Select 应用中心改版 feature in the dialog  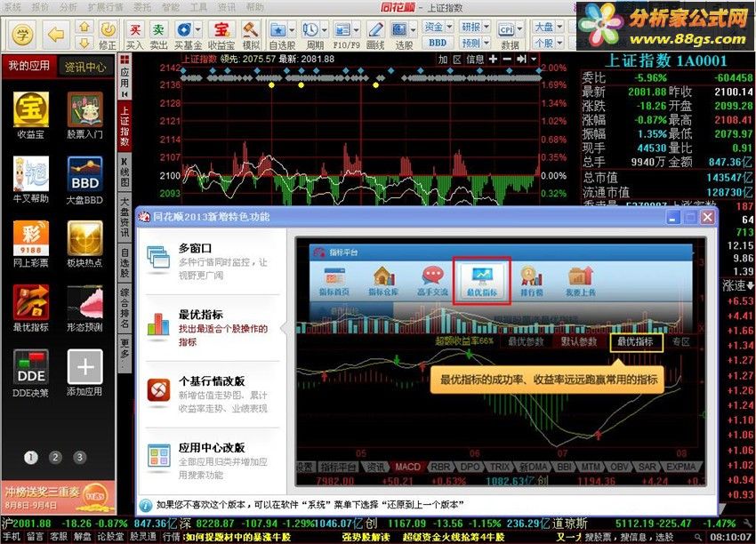(x=213, y=460)
